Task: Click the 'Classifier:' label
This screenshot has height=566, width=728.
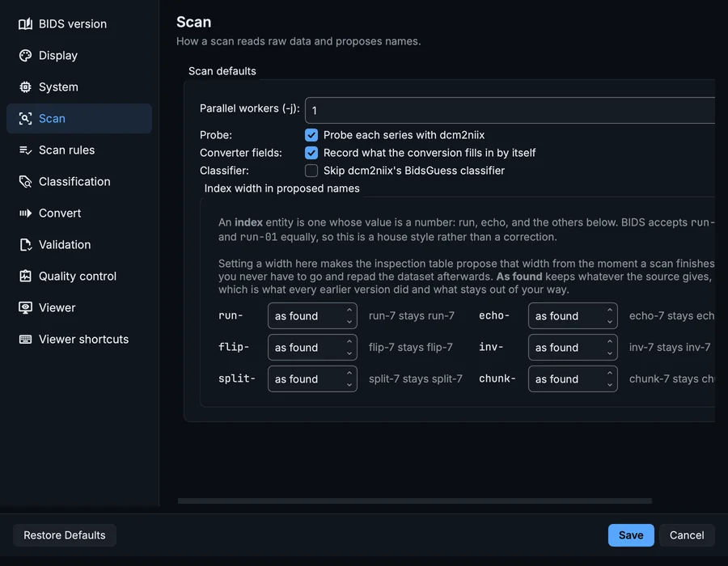Action: pyautogui.click(x=224, y=171)
